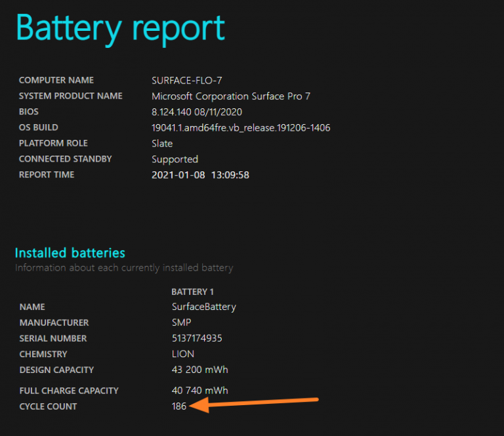The width and height of the screenshot is (504, 436).
Task: Click the LION chemistry value
Action: [x=183, y=354]
